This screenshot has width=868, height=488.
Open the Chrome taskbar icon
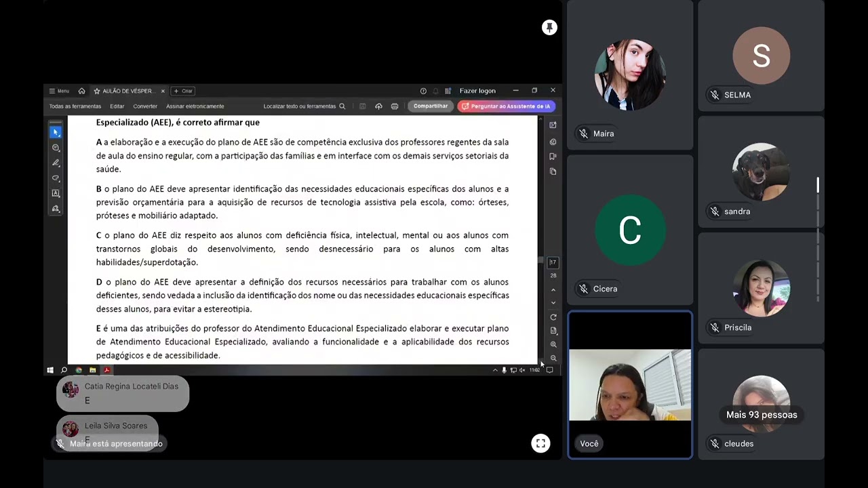[x=79, y=370]
